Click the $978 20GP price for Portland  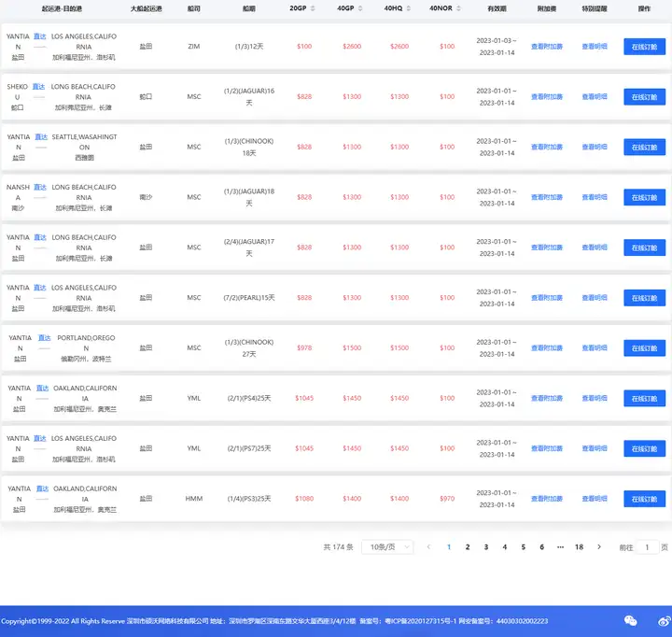[x=304, y=347]
